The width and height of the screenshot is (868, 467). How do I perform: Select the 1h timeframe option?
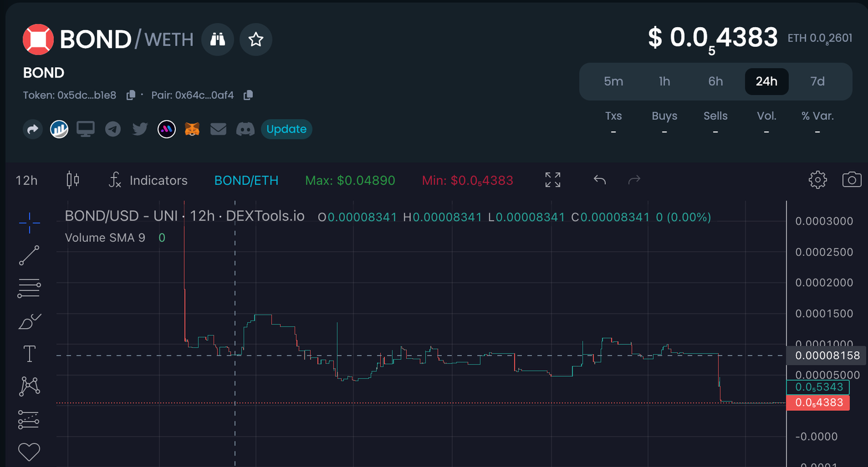664,82
